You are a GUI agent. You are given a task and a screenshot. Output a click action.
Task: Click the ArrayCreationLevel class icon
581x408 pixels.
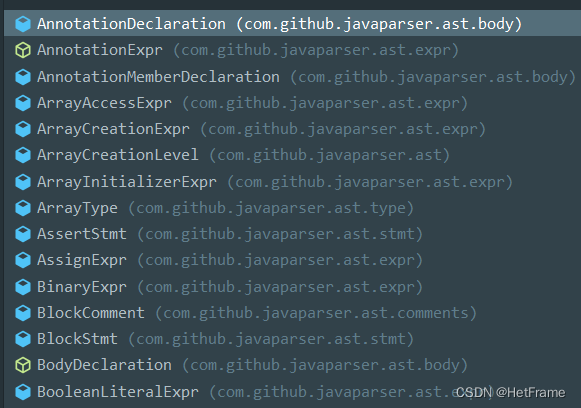[x=23, y=155]
